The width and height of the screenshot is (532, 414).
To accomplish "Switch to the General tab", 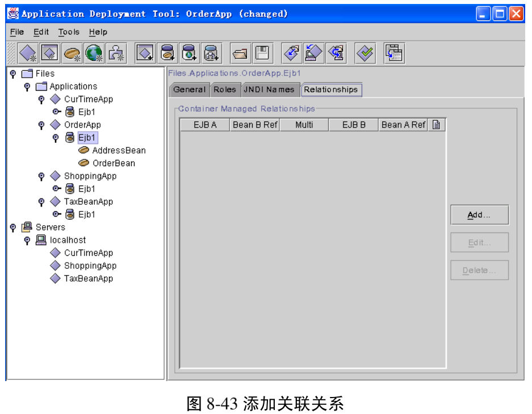I will (x=189, y=90).
